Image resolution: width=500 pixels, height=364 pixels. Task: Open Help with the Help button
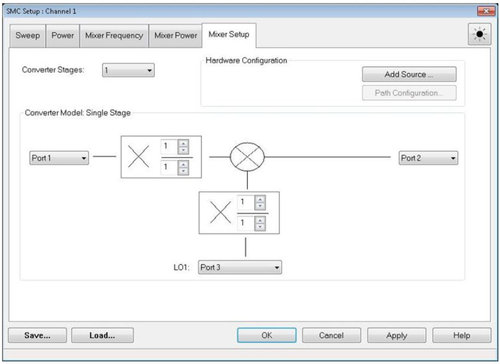(x=462, y=335)
